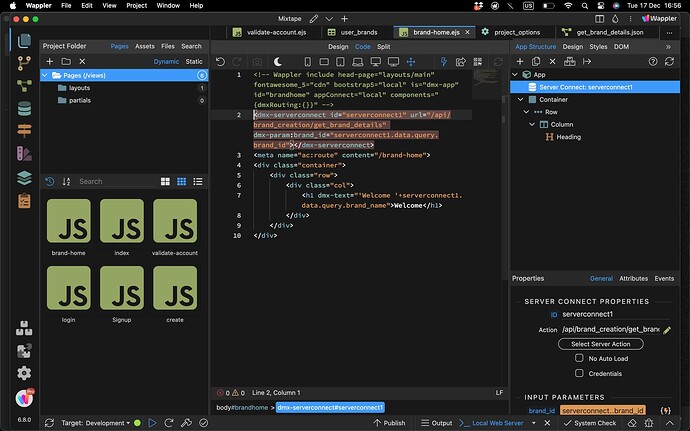Click the undo arrow in editor toolbar
This screenshot has width=690, height=431.
pos(220,62)
